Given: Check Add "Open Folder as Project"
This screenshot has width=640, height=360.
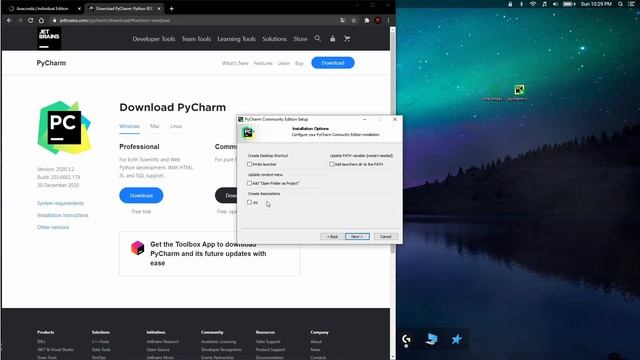Looking at the screenshot, I should point(249,183).
